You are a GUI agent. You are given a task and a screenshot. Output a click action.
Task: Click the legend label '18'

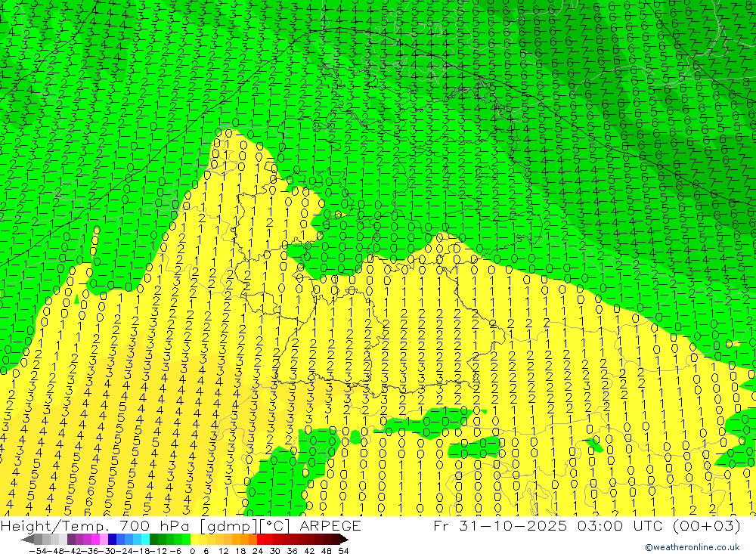[240, 551]
